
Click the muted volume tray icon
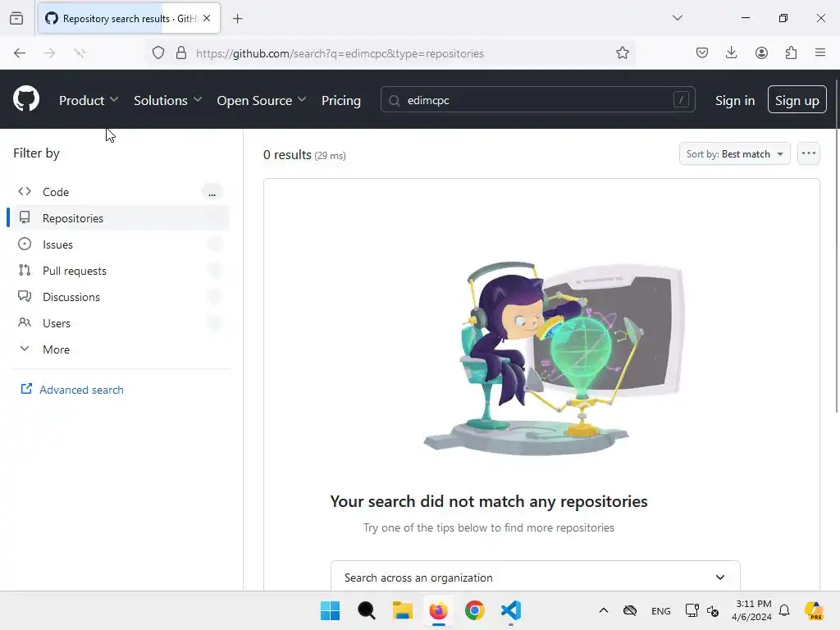pos(713,610)
